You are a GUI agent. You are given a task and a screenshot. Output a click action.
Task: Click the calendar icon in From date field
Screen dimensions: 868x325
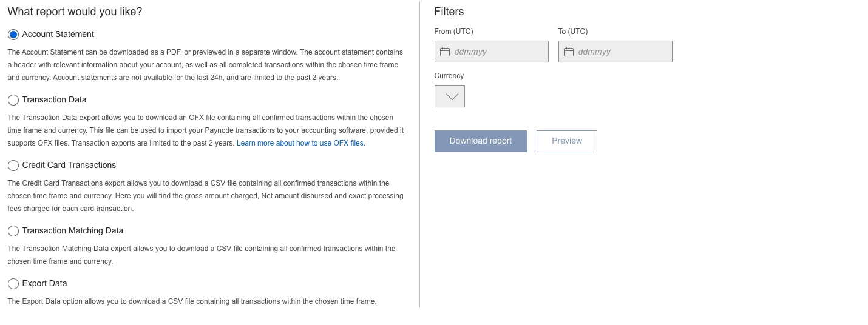445,52
